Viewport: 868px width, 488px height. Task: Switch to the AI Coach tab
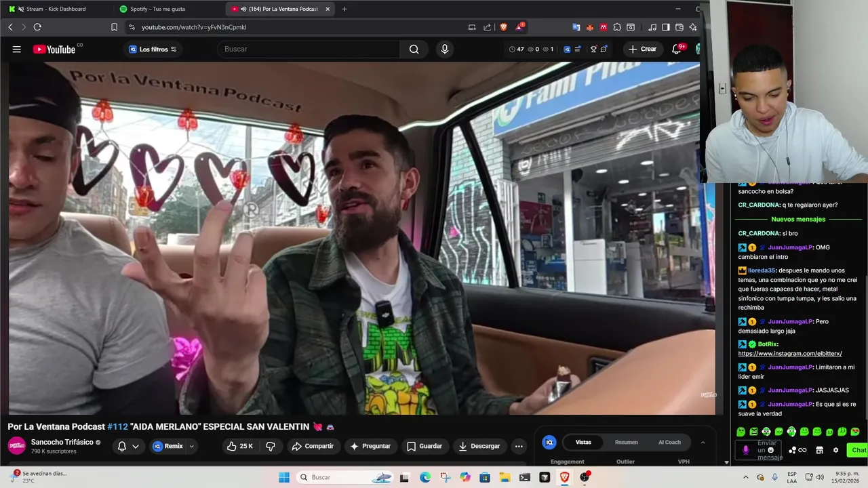coord(669,442)
